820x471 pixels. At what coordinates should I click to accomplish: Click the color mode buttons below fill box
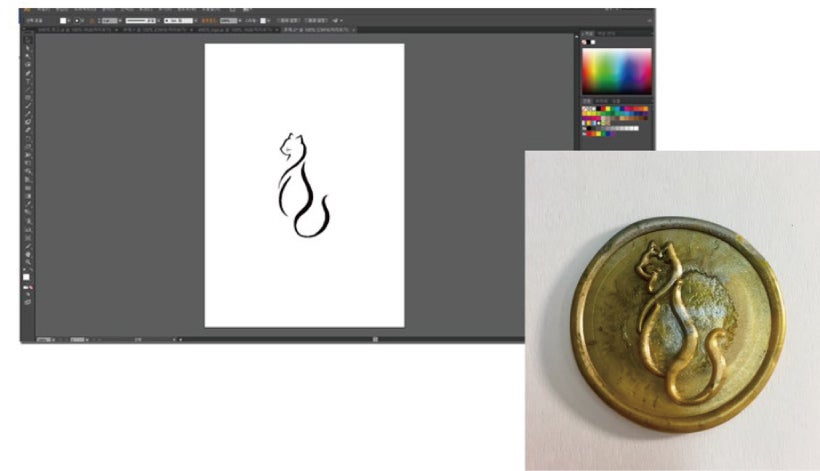click(27, 288)
